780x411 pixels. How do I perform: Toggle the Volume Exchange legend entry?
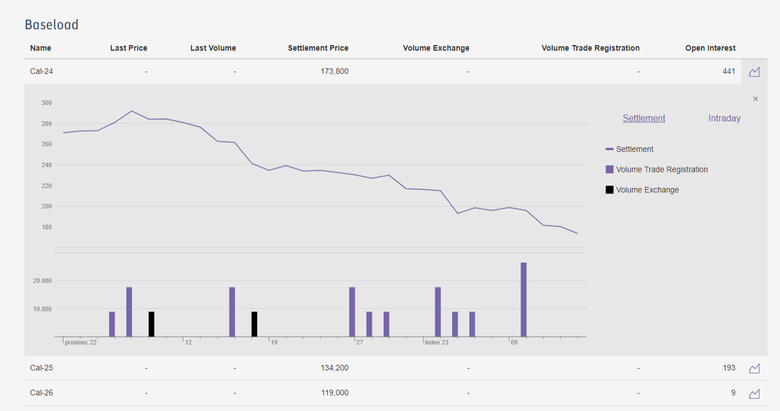[646, 189]
